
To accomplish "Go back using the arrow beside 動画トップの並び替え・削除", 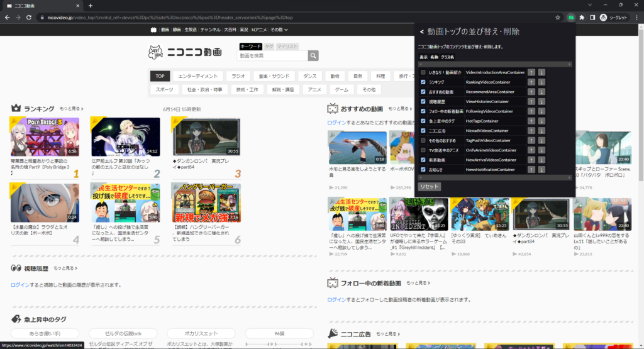I will (421, 31).
